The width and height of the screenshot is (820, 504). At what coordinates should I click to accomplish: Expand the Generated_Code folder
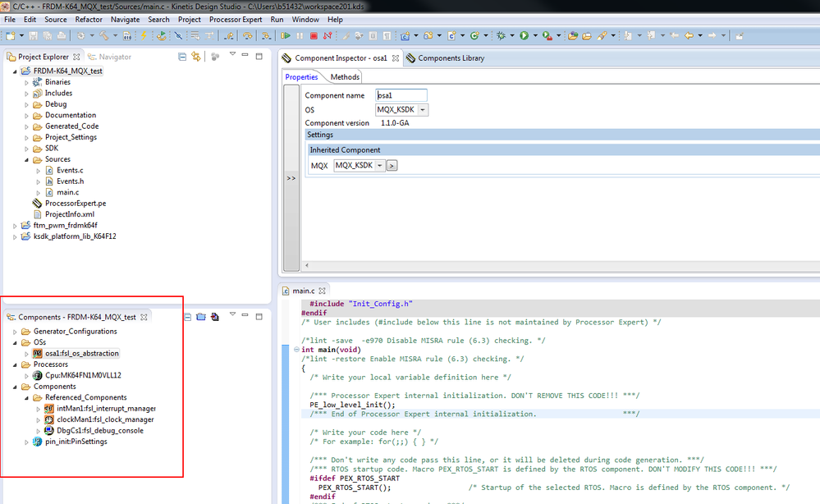(26, 126)
